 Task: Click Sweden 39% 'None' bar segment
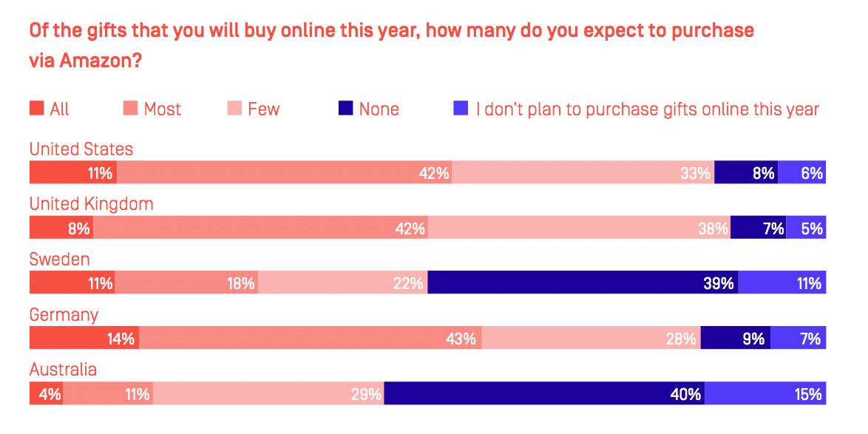(582, 283)
